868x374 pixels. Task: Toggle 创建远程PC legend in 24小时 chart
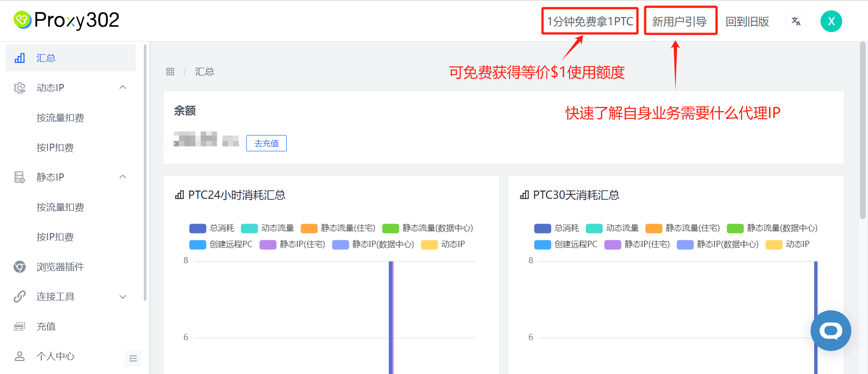(221, 244)
